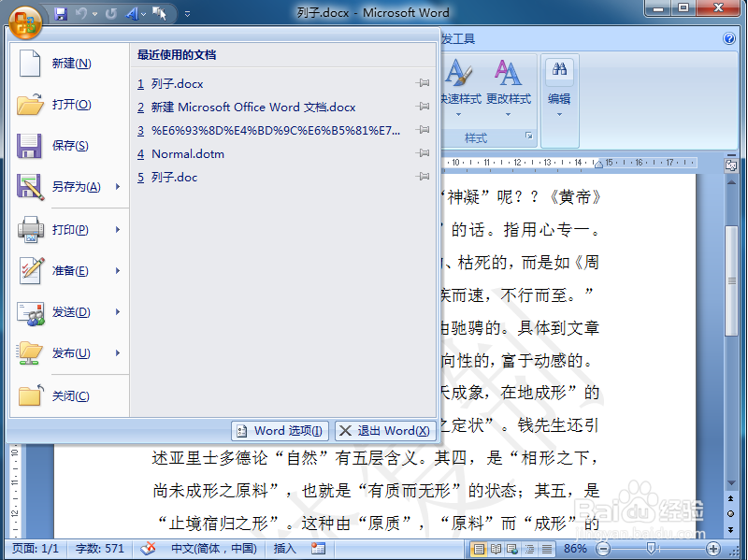Toggle the ruler icon above scrollbar
748x560 pixels.
pos(731,165)
